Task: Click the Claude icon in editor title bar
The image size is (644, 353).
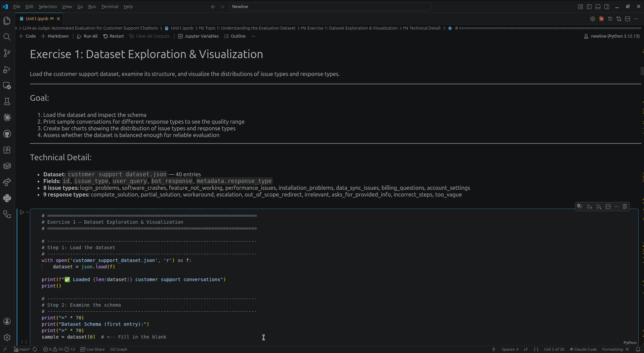Action: [x=601, y=19]
